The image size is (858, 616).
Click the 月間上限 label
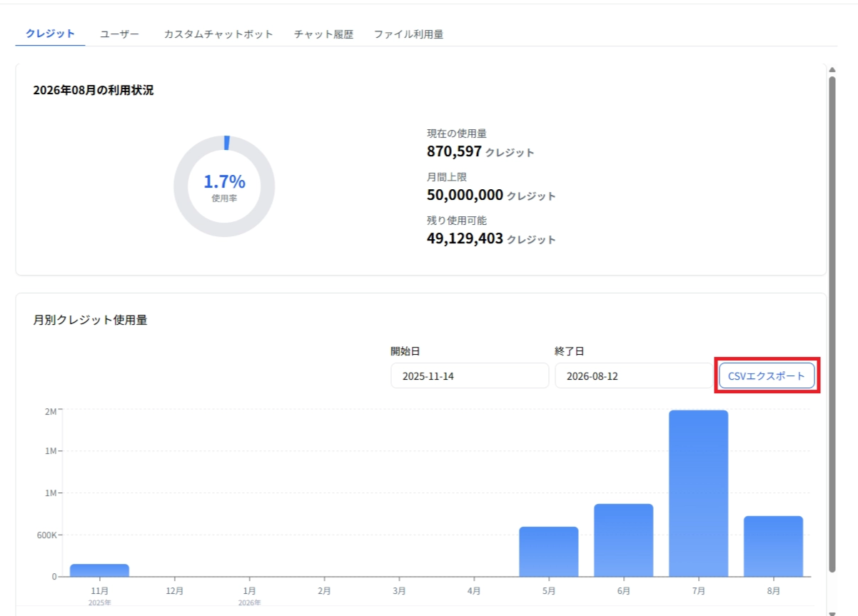[x=447, y=177]
